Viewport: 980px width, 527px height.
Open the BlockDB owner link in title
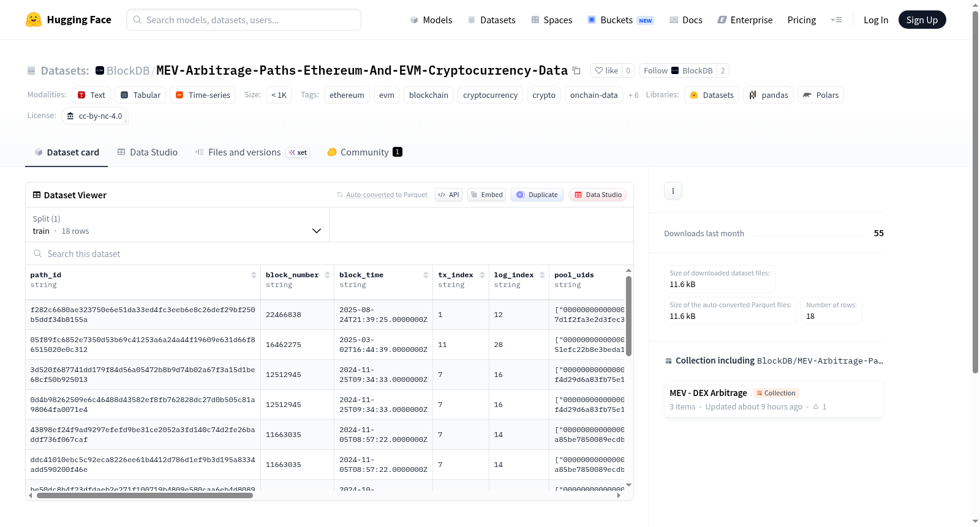[x=128, y=70]
